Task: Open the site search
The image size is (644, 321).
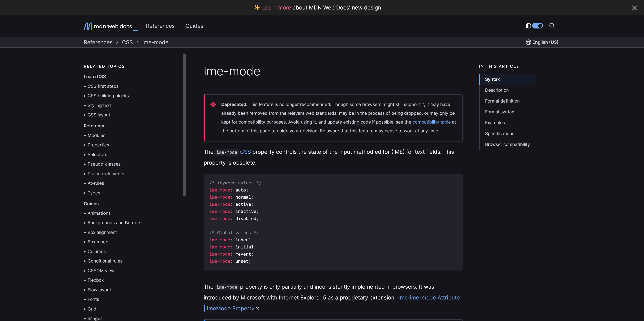Action: tap(552, 26)
